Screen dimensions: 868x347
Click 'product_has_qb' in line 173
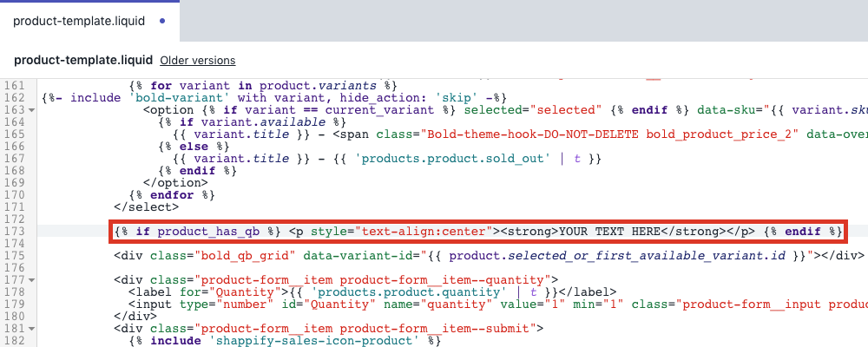(208, 232)
